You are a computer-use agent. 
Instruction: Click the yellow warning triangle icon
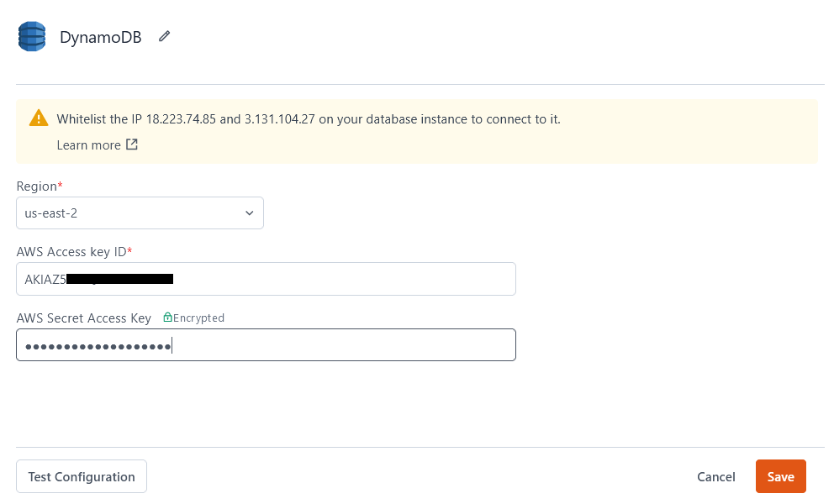(x=39, y=118)
